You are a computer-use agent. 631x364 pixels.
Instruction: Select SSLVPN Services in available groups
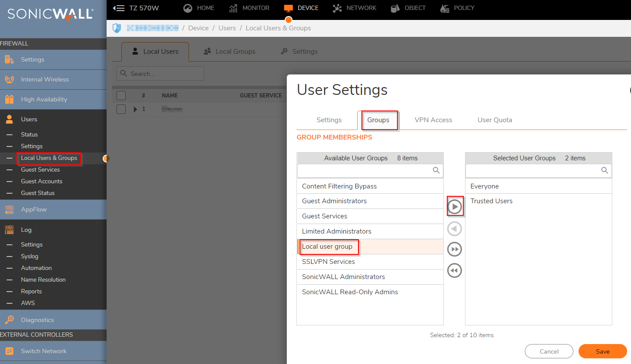pyautogui.click(x=328, y=262)
